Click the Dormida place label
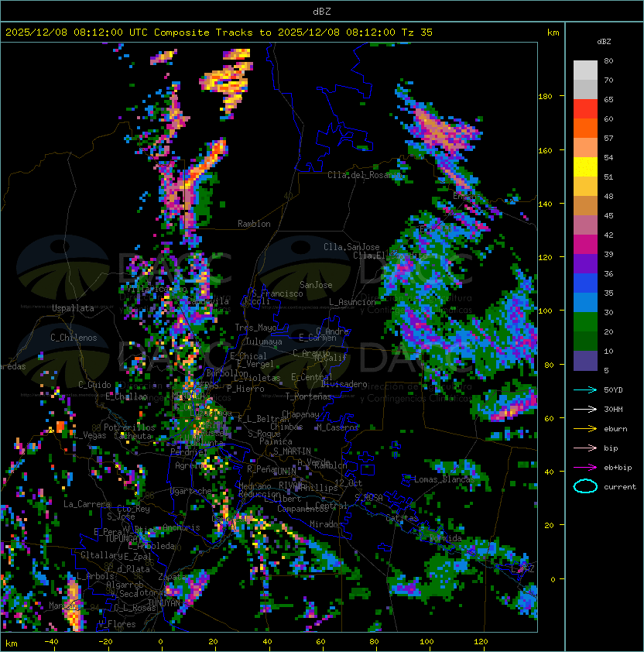Image resolution: width=644 pixels, height=652 pixels. pyautogui.click(x=445, y=538)
